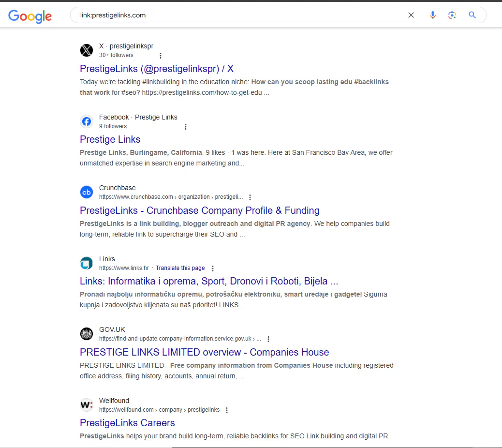This screenshot has height=448, width=502.
Task: Click the find-and-update.company-information.service.gov.uk URL
Action: pos(180,339)
